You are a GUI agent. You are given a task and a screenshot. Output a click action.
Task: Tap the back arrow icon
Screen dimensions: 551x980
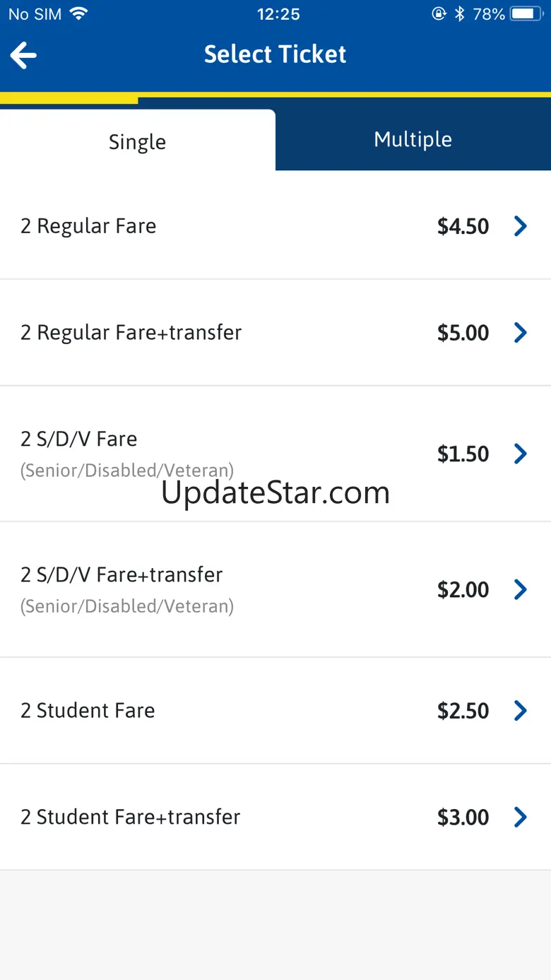(23, 55)
